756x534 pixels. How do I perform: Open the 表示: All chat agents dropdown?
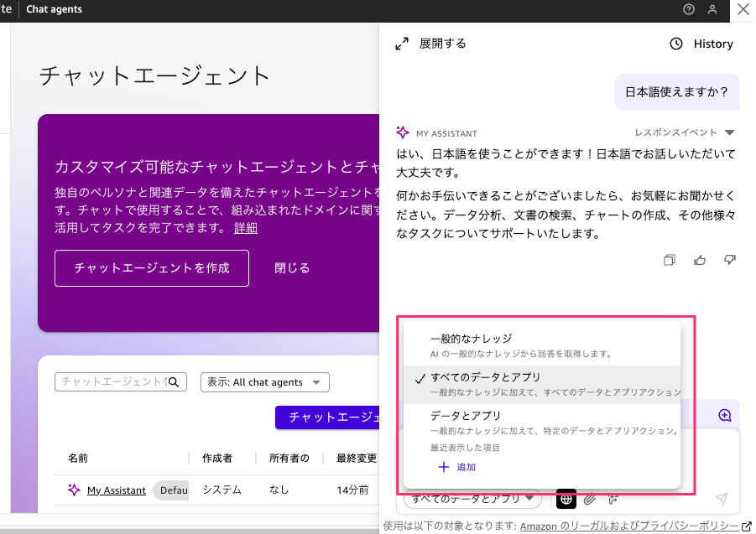[265, 382]
